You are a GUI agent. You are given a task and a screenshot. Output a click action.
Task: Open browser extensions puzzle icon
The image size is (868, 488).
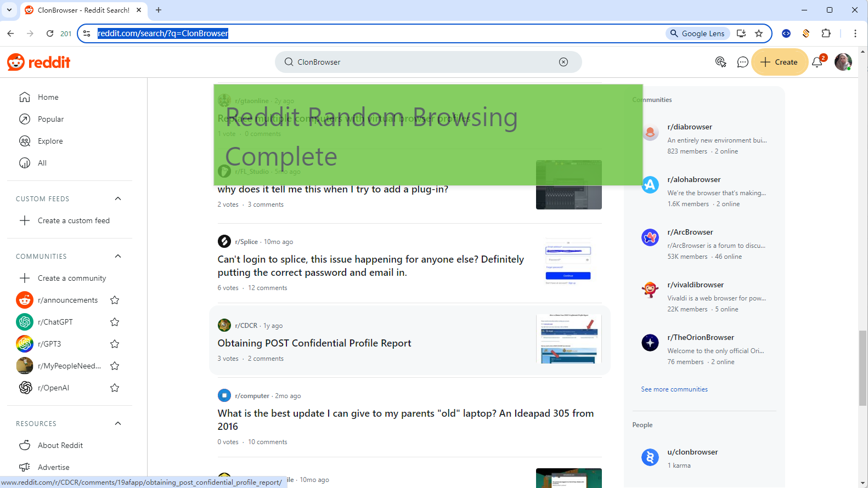pyautogui.click(x=826, y=33)
